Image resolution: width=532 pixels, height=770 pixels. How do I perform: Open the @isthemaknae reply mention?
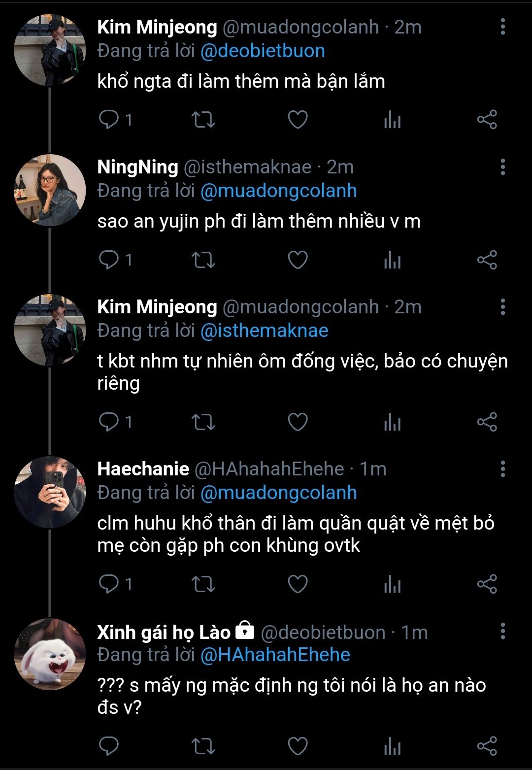264,331
